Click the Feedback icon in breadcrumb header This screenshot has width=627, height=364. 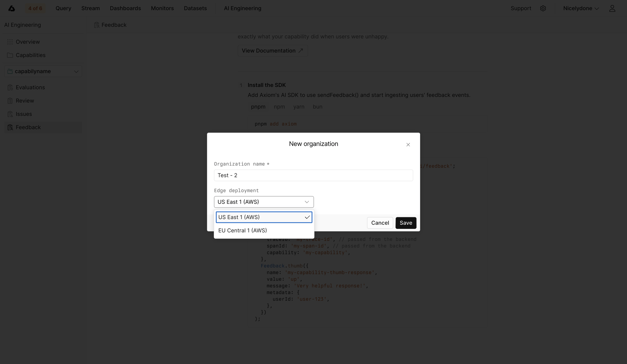click(x=97, y=25)
